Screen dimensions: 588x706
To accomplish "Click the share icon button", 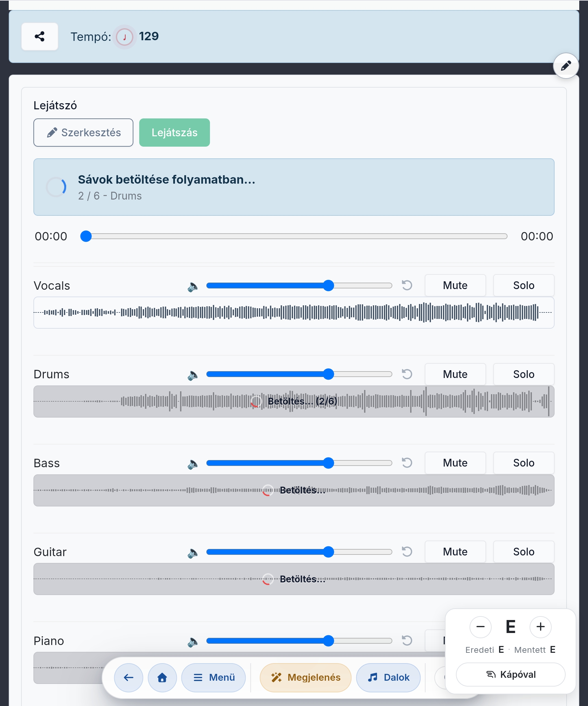I will pyautogui.click(x=40, y=36).
